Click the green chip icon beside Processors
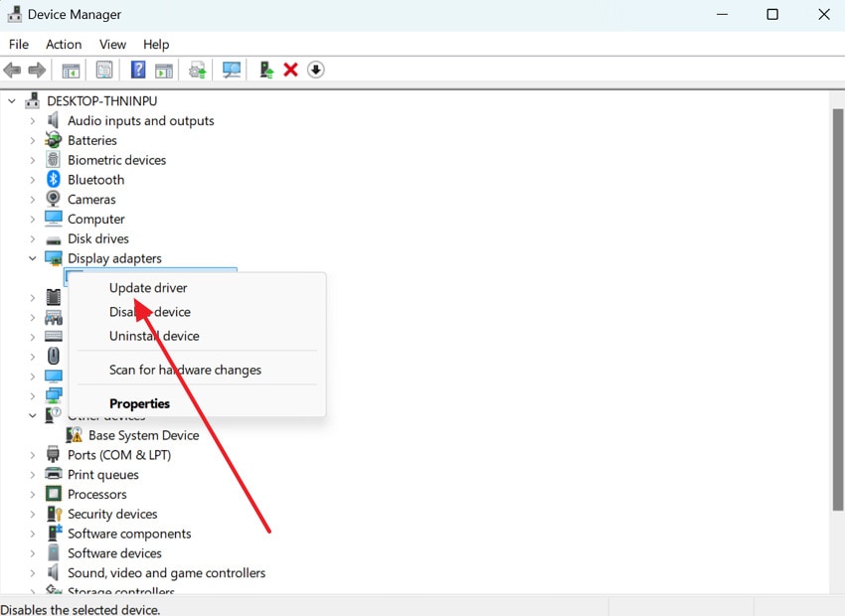Viewport: 845px width, 616px height. [54, 493]
